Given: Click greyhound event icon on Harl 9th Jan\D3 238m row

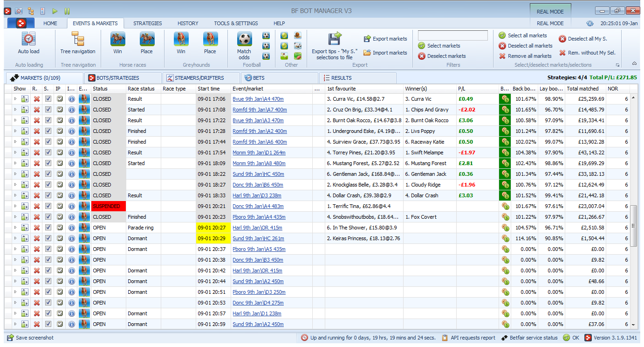Looking at the screenshot, I should (84, 195).
